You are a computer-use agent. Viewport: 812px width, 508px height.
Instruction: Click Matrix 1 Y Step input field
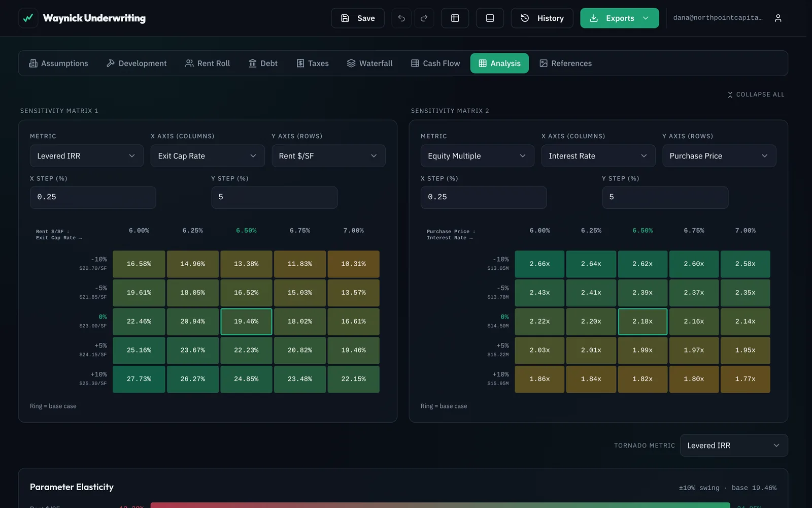[275, 197]
